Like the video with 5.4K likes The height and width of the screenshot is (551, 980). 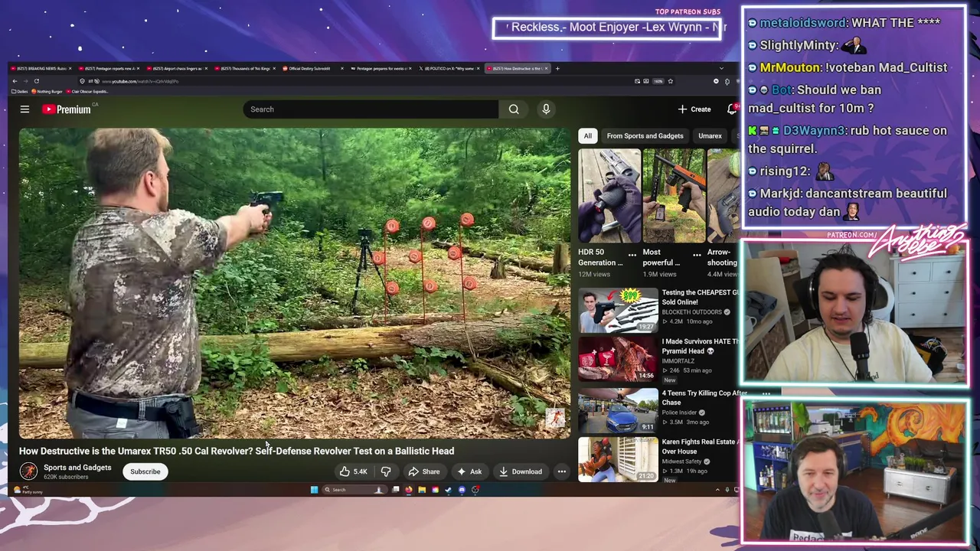click(x=353, y=471)
